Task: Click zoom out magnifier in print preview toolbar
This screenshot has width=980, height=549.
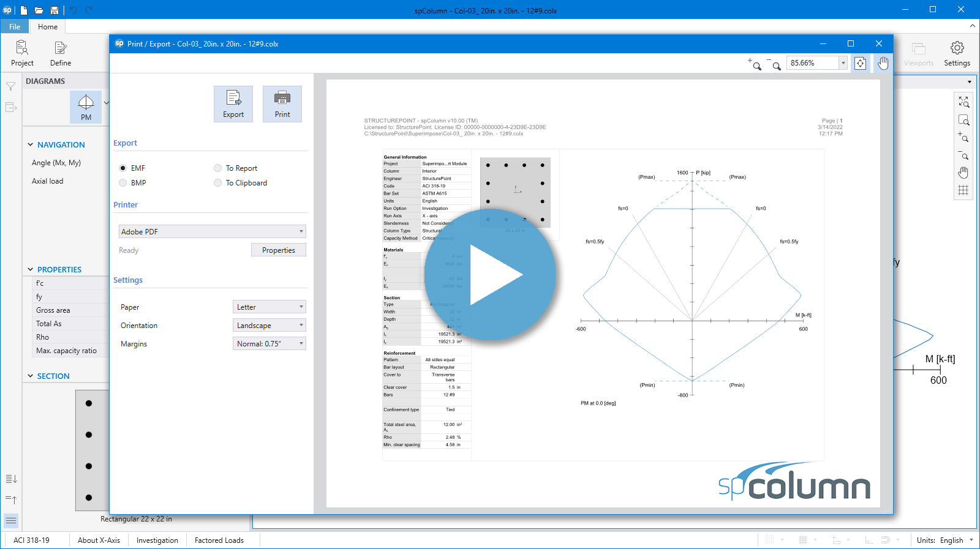Action: pos(774,63)
